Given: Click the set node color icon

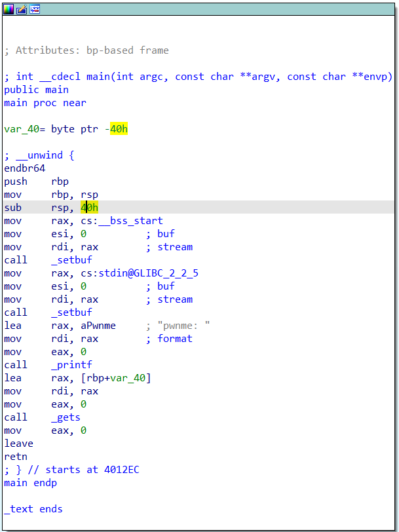Looking at the screenshot, I should tap(9, 9).
